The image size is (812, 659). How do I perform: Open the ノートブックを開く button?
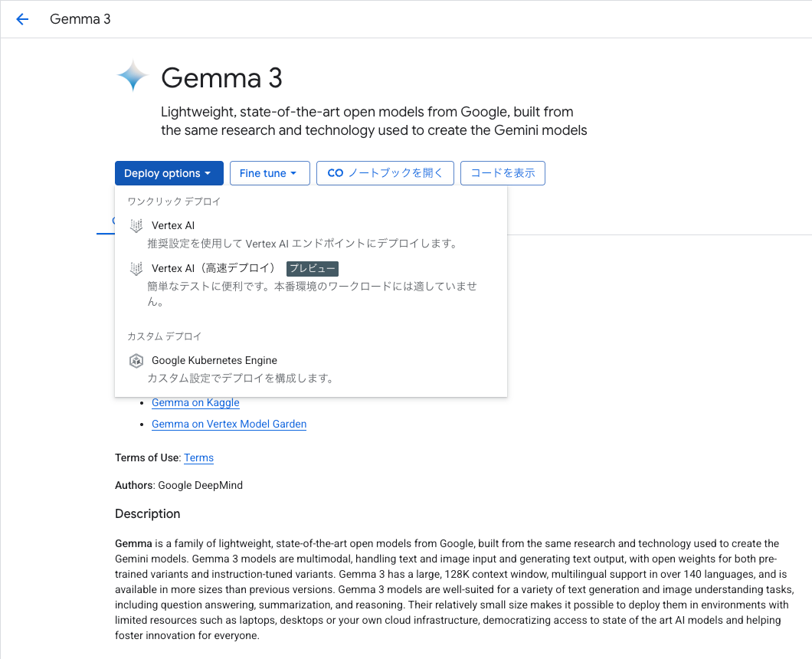385,173
